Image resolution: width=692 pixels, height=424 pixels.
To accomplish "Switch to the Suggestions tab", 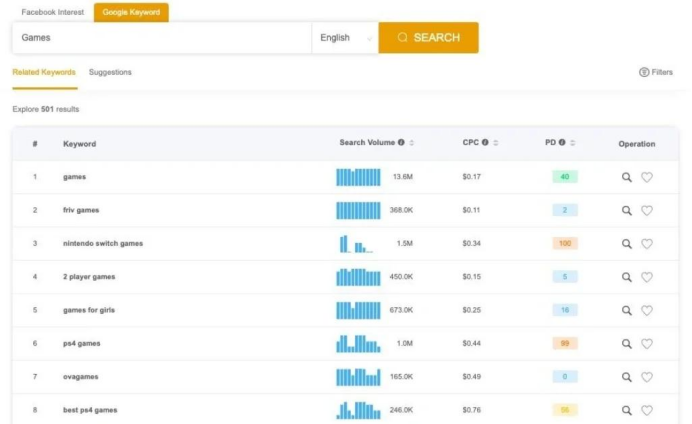I will (110, 72).
